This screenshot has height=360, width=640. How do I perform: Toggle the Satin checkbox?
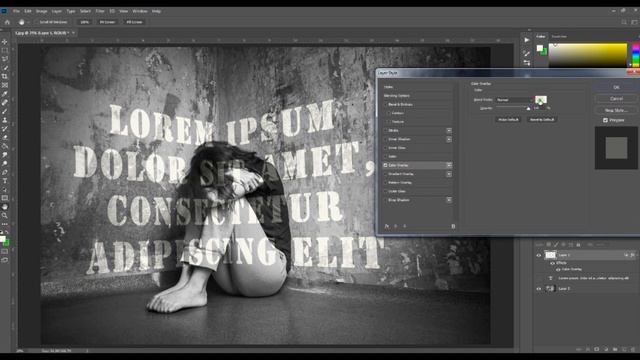click(385, 156)
